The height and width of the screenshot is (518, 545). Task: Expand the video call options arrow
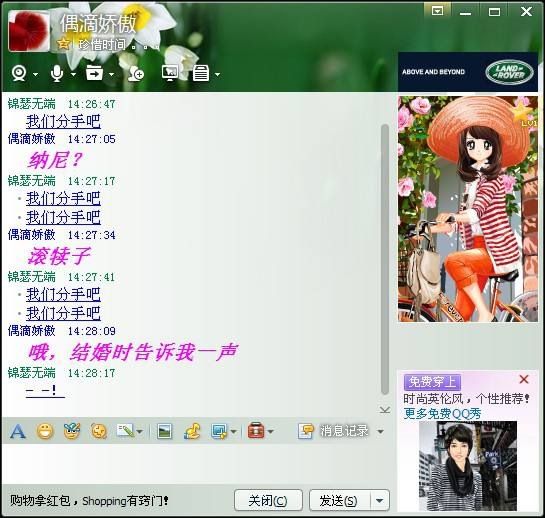click(x=35, y=74)
